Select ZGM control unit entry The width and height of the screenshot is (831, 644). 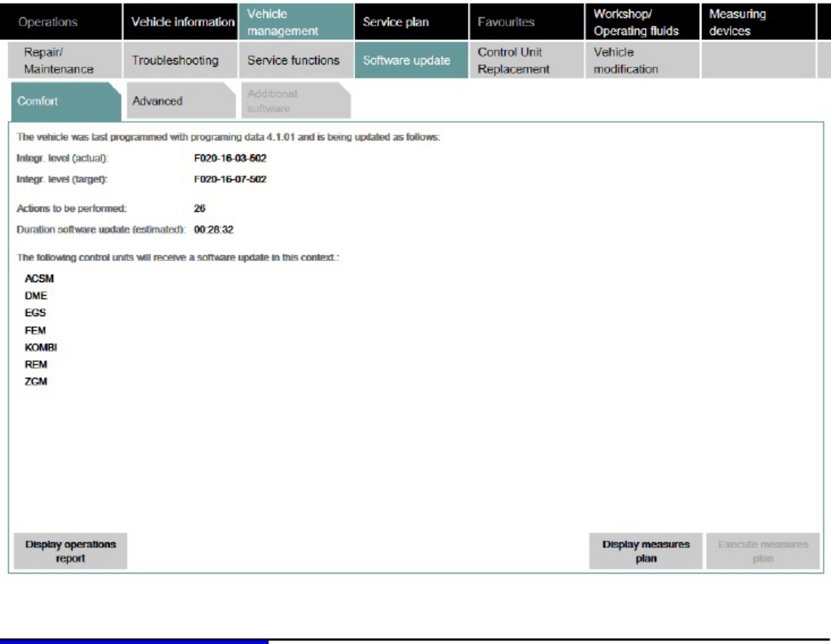(x=36, y=381)
